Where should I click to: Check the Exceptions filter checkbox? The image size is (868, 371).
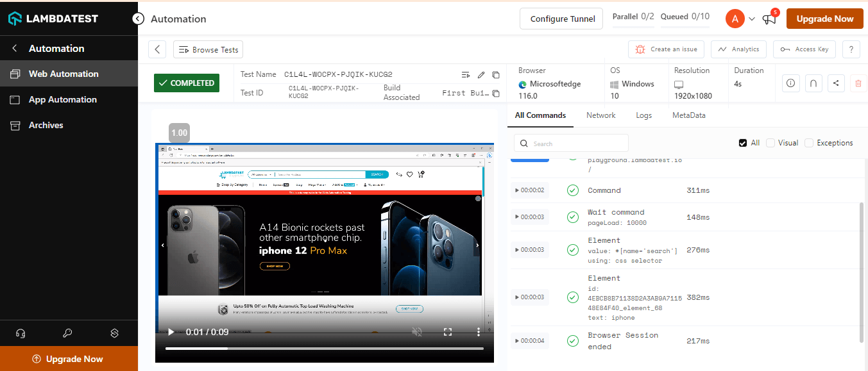tap(809, 143)
